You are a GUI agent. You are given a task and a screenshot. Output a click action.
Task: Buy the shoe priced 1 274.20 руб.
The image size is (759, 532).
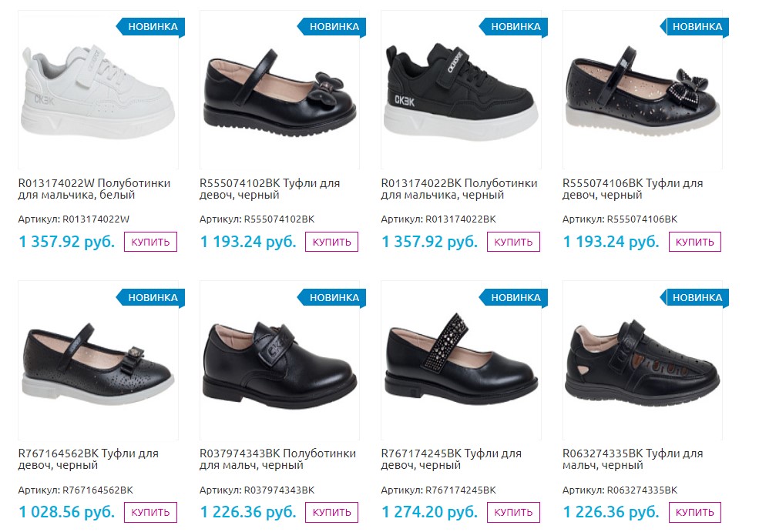(x=513, y=512)
